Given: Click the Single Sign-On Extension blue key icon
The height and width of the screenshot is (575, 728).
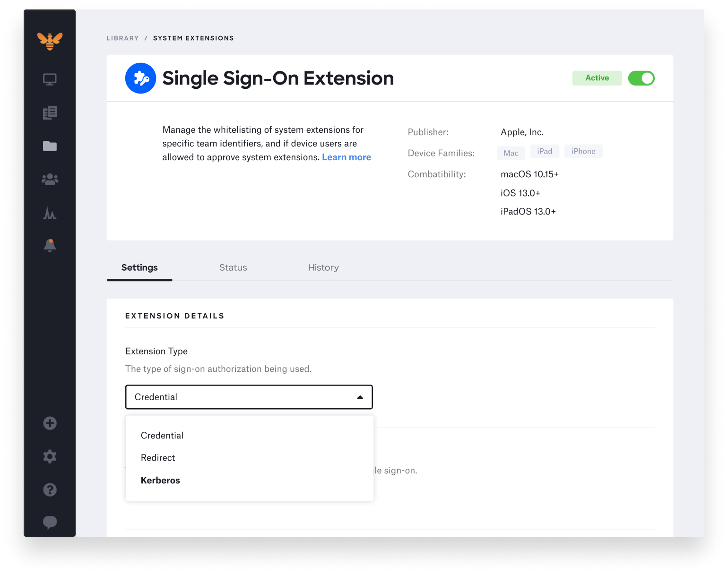Looking at the screenshot, I should [x=140, y=78].
